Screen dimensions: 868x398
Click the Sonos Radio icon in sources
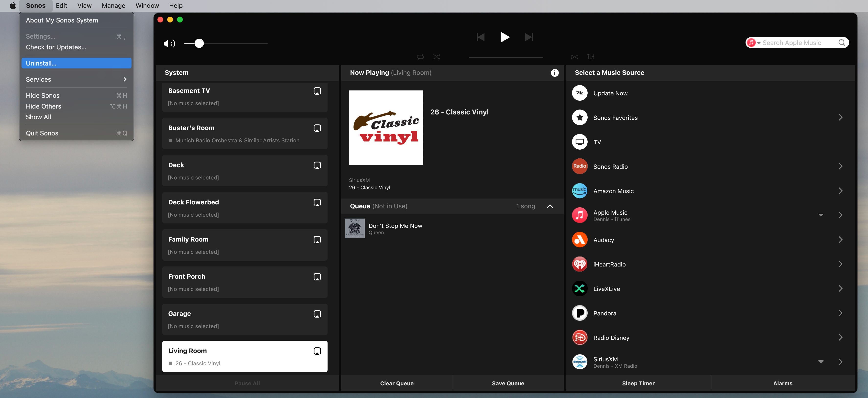tap(580, 166)
